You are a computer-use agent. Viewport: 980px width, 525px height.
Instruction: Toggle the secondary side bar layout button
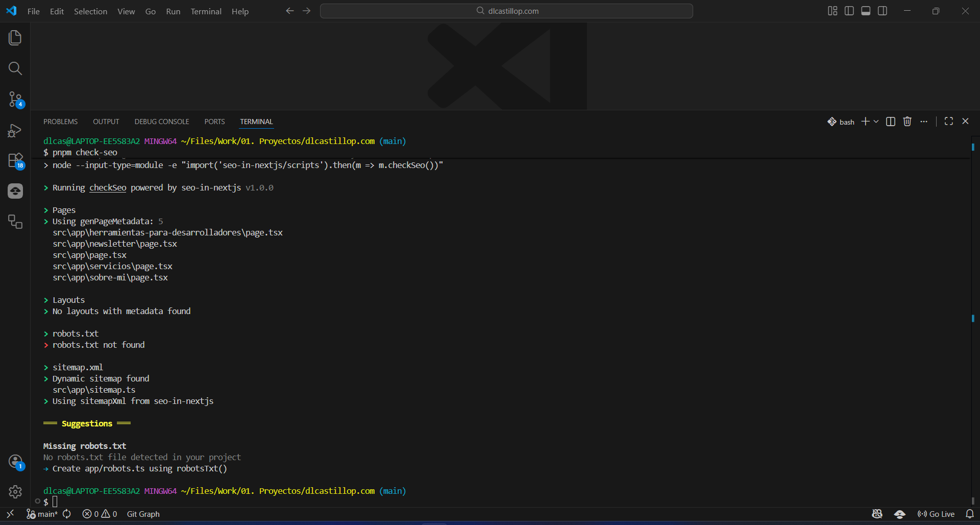click(x=883, y=11)
